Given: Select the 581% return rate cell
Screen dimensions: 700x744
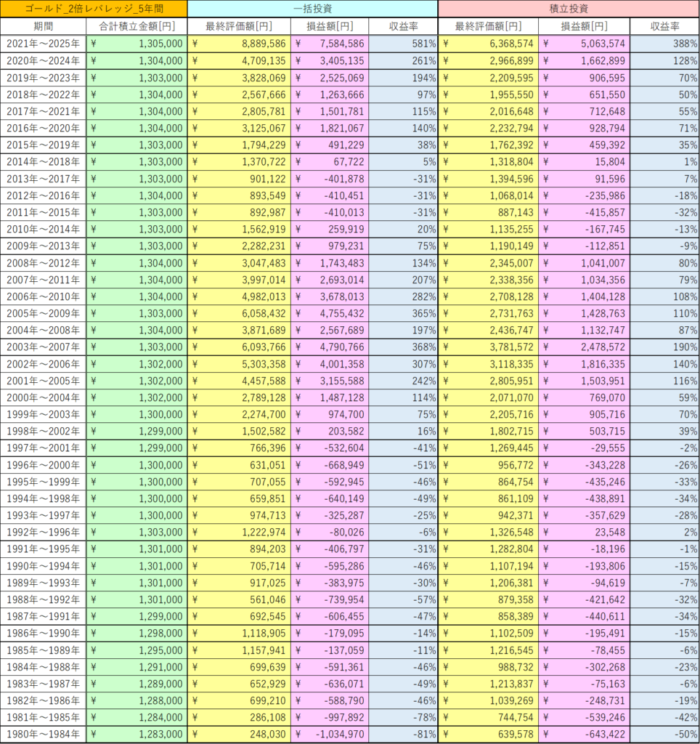Looking at the screenshot, I should click(403, 44).
